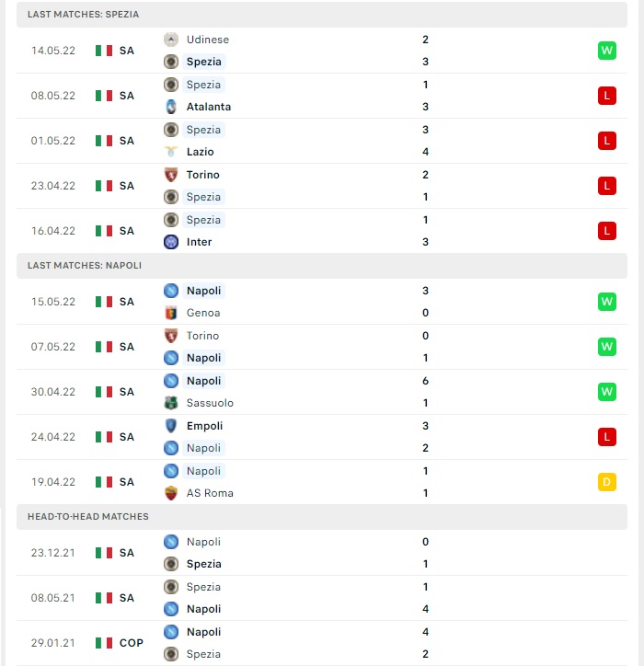Click the green W badge for Udinese–Spezia
The height and width of the screenshot is (666, 644).
tap(606, 51)
